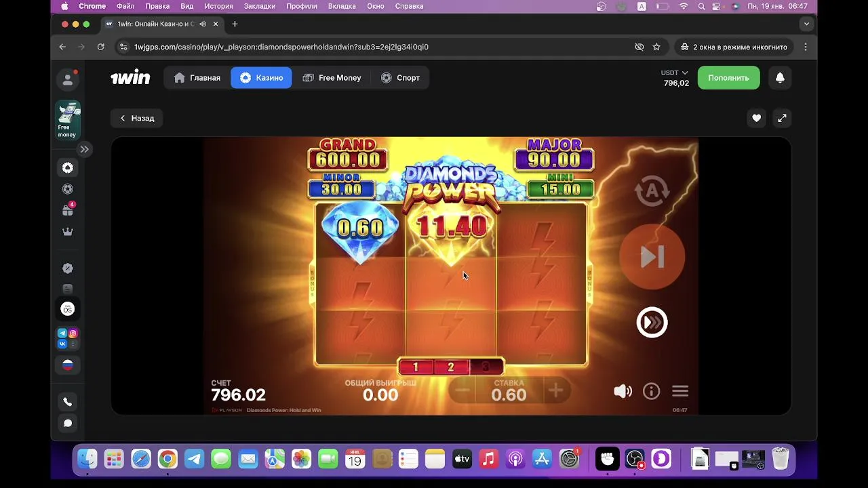Open Finder from the Dock
Viewport: 868px width, 488px height.
[87, 460]
